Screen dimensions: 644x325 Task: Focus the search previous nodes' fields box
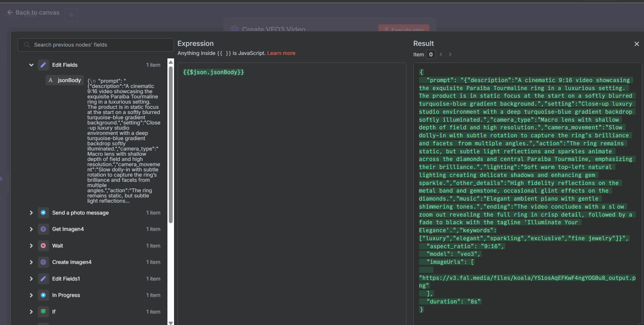click(x=96, y=45)
